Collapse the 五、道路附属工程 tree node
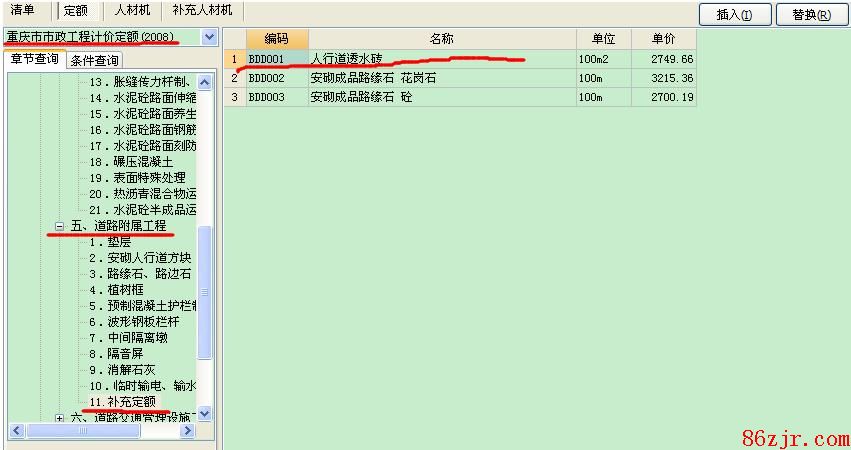 pos(60,227)
